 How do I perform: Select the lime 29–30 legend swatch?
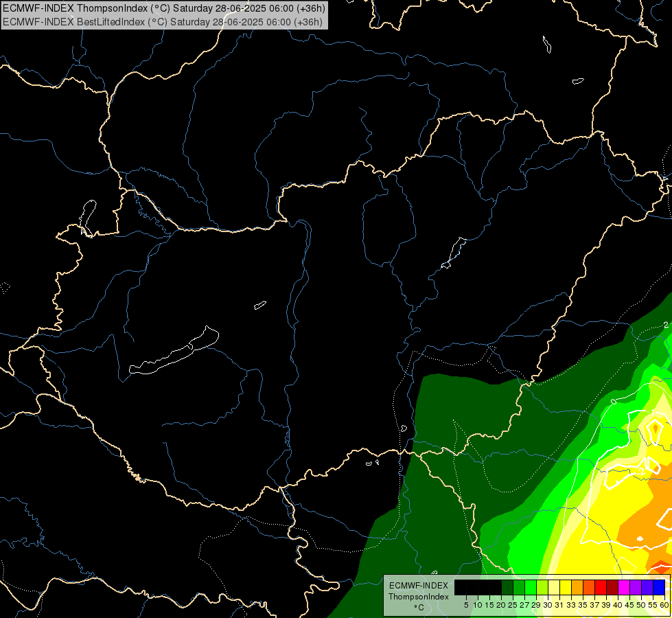pos(542,587)
